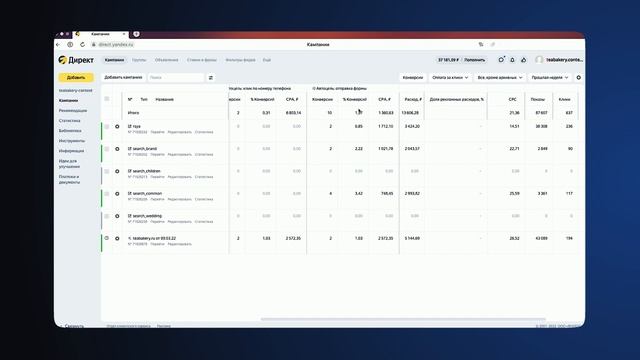This screenshot has height=360, width=640.
Task: Expand the Прошлая неделя period dropdown
Action: point(549,78)
